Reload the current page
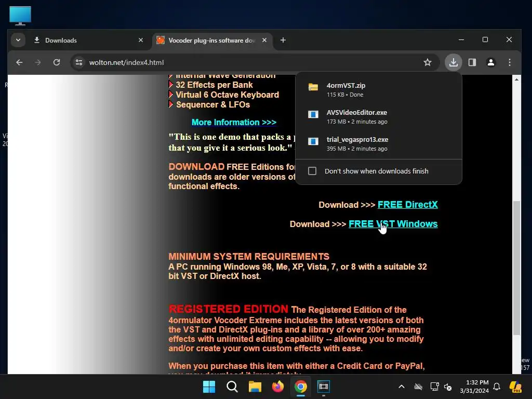The image size is (532, 399). (x=57, y=62)
